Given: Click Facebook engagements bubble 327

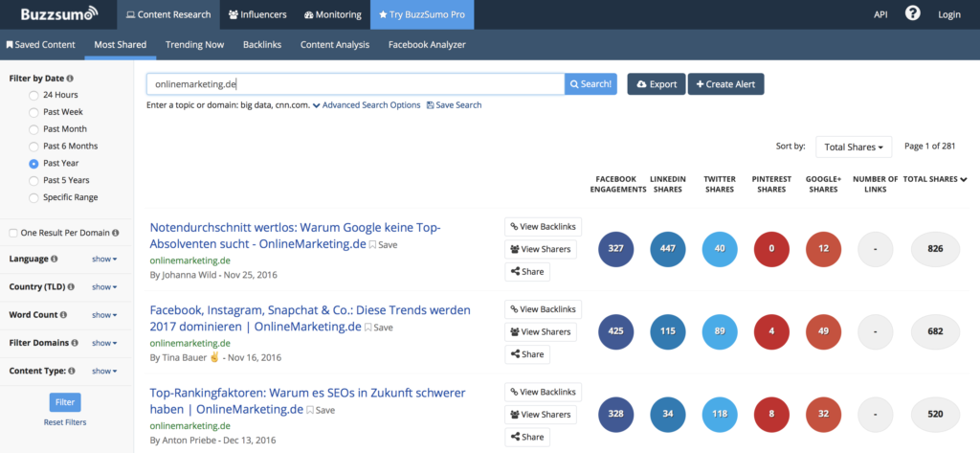Looking at the screenshot, I should tap(615, 248).
